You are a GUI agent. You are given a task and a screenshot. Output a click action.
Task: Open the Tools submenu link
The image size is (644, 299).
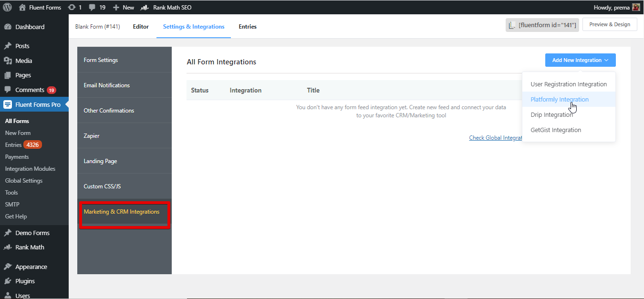pyautogui.click(x=11, y=193)
